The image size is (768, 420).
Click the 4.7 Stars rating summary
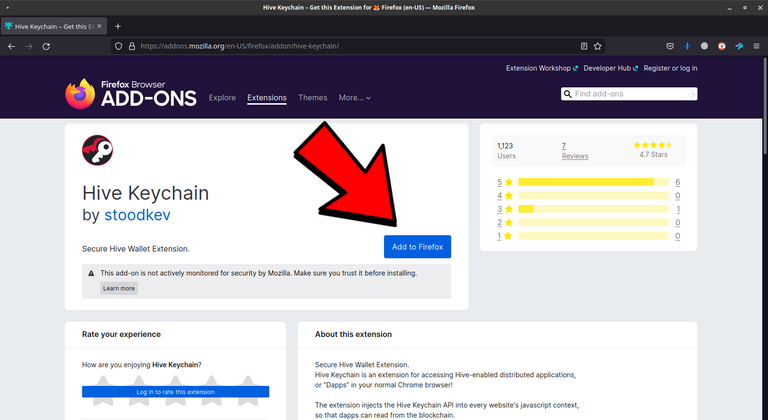click(x=653, y=149)
